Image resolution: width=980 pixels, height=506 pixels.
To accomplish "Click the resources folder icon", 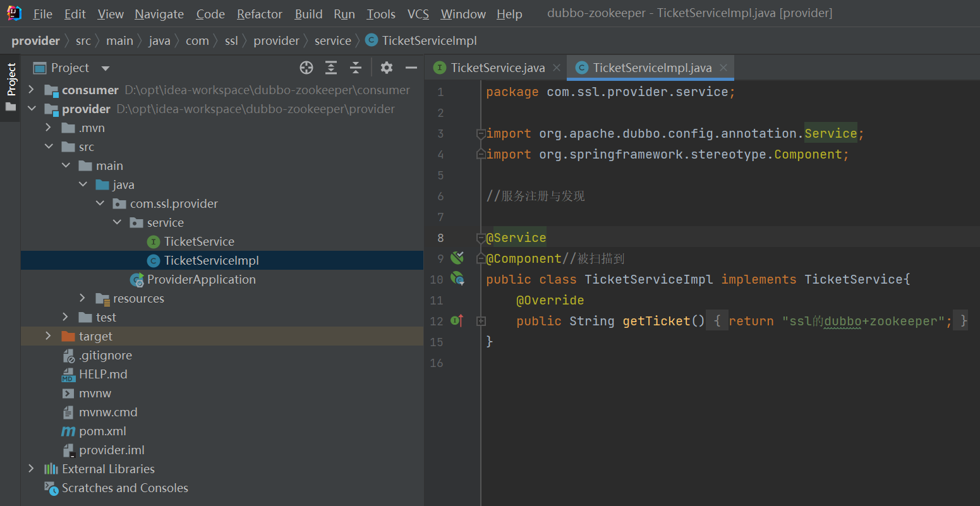I will [x=102, y=299].
